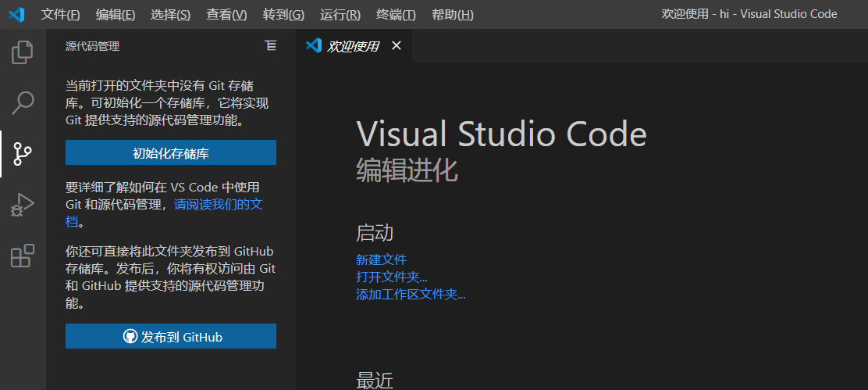
Task: Click the 启动 section heading
Action: pos(375,233)
